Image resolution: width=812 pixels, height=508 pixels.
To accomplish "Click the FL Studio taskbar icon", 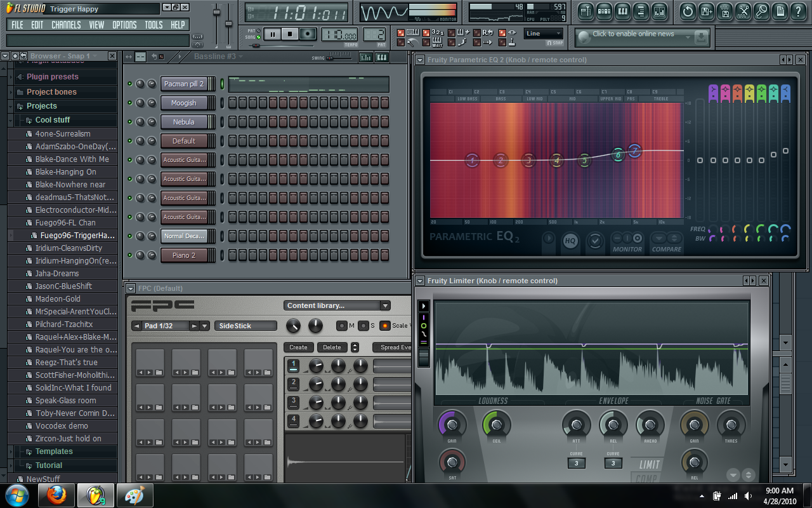I will (x=95, y=495).
